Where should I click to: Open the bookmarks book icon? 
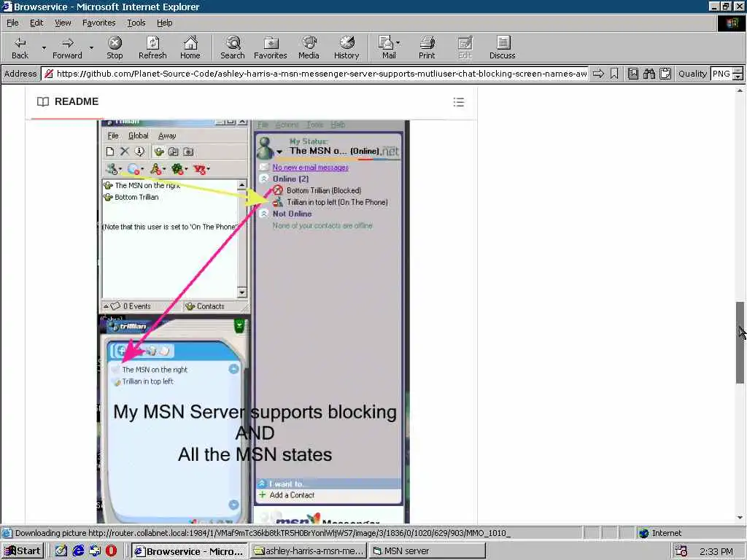(x=632, y=74)
